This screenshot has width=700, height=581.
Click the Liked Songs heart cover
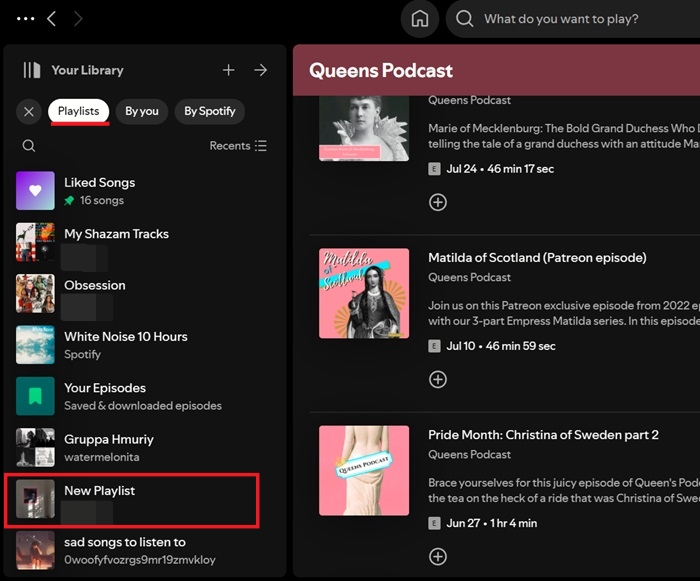pos(35,191)
